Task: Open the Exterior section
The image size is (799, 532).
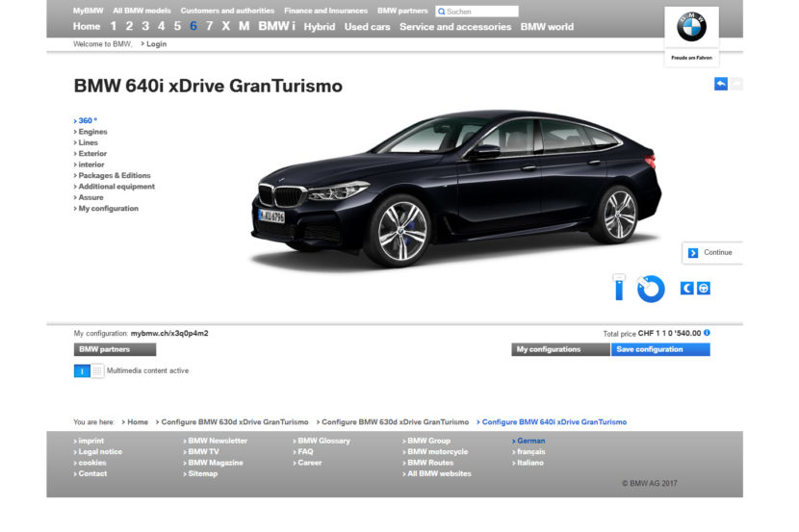Action: [90, 153]
